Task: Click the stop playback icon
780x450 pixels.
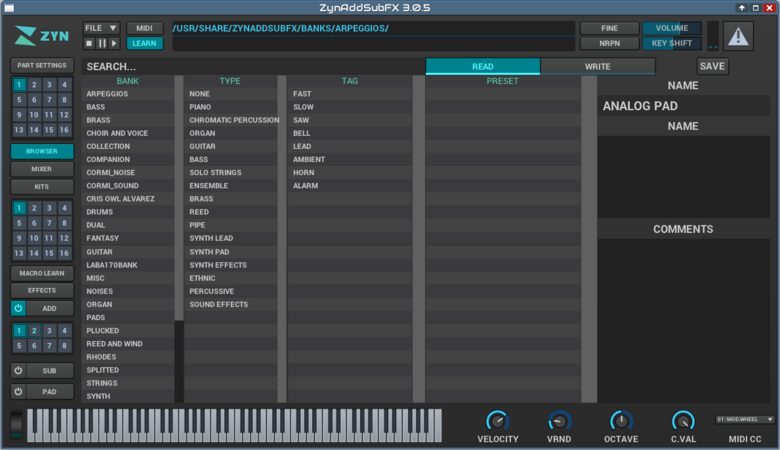Action: [x=89, y=44]
